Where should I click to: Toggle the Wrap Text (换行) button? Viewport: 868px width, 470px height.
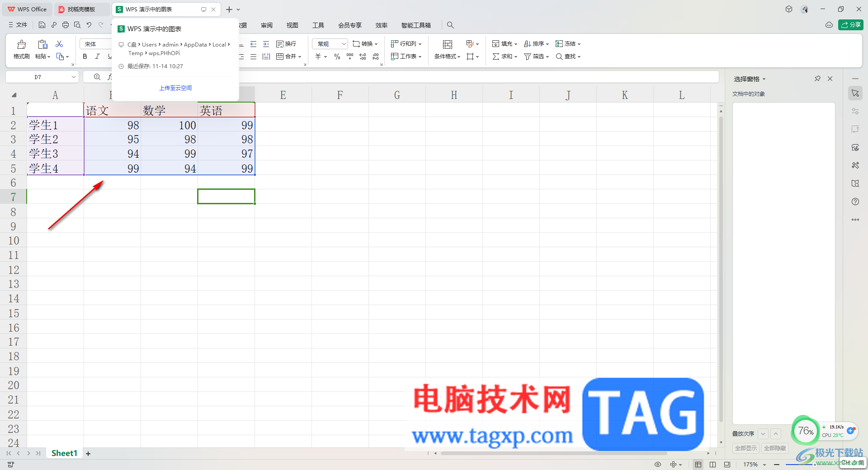286,44
